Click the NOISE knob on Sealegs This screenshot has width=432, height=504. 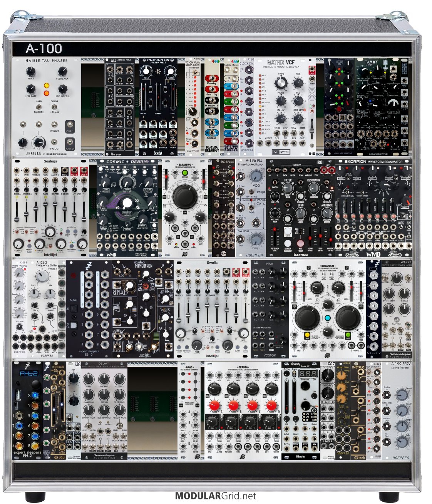click(x=40, y=243)
